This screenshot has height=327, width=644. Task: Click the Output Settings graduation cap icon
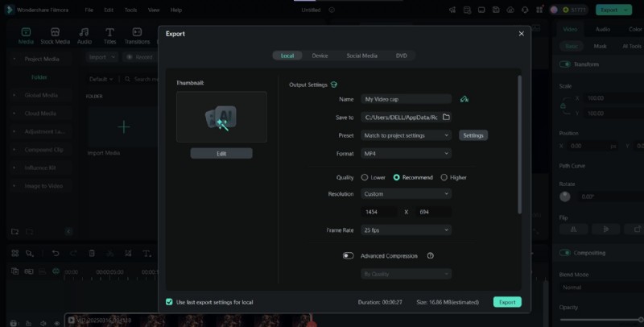tap(333, 85)
